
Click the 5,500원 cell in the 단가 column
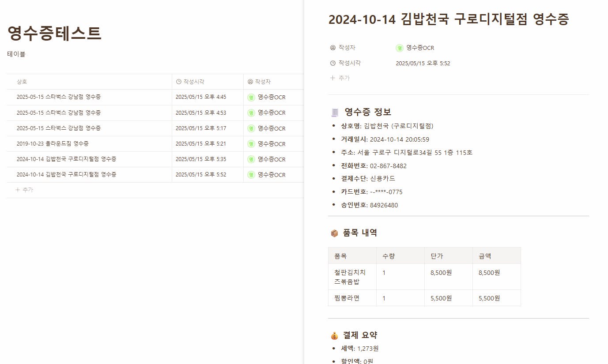(x=449, y=298)
